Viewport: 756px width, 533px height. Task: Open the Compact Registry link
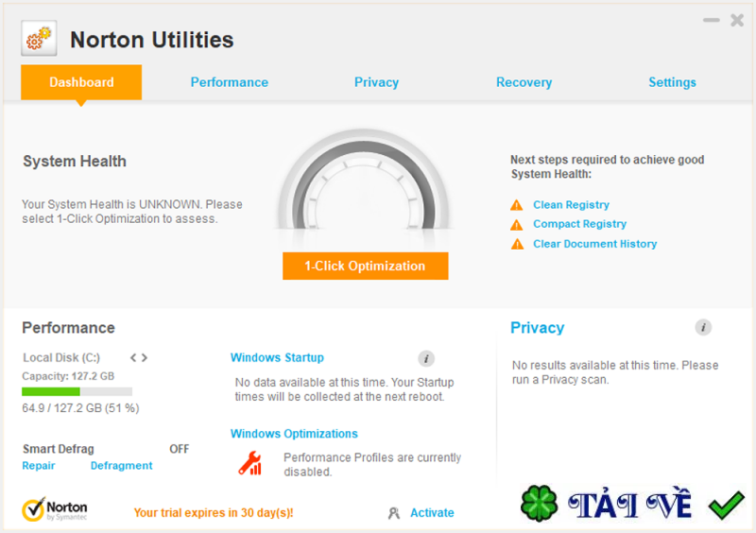click(x=579, y=224)
